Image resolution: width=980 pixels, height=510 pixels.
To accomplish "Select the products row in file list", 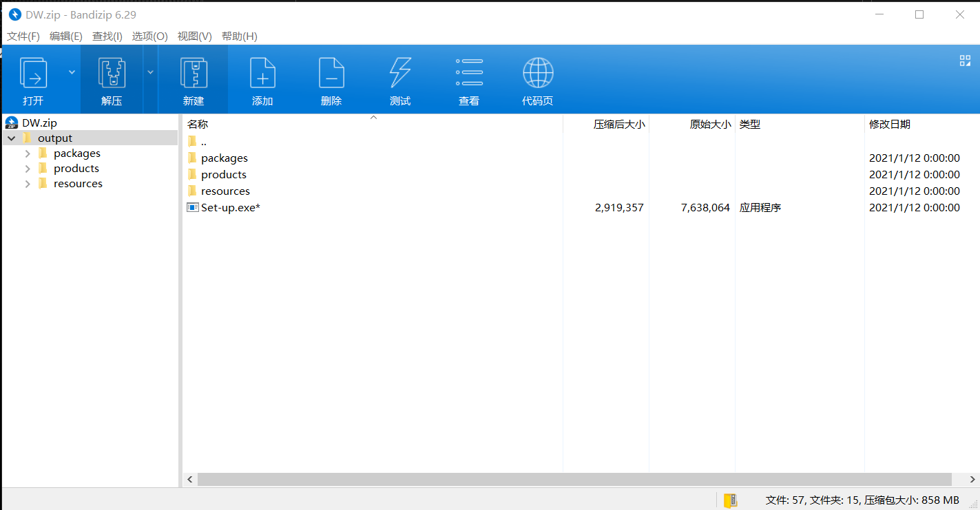I will point(581,174).
